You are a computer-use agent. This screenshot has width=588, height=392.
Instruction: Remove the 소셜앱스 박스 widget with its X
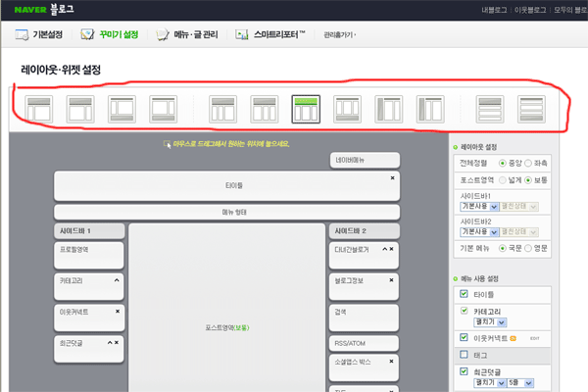tap(391, 361)
